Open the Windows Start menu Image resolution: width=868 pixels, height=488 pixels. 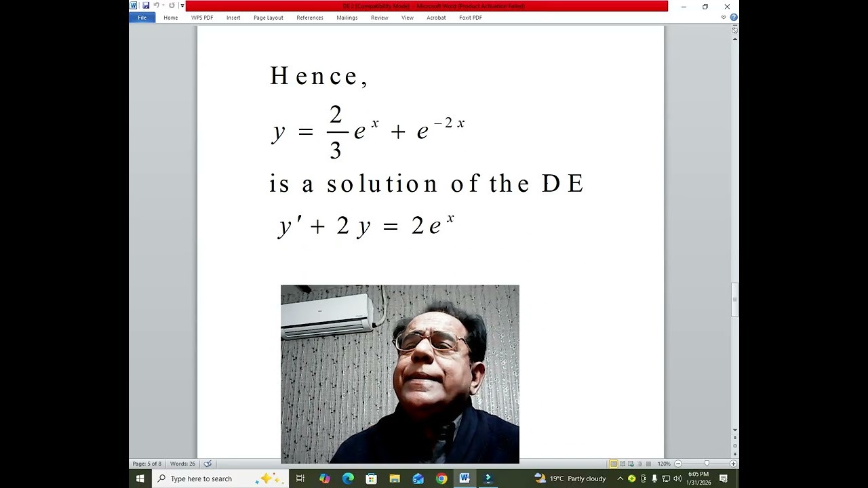140,479
